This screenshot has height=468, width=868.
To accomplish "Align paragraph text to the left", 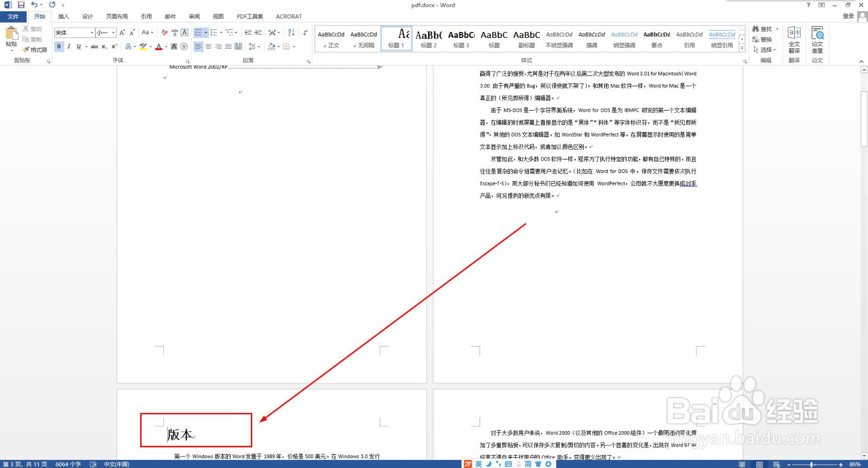I will point(198,47).
